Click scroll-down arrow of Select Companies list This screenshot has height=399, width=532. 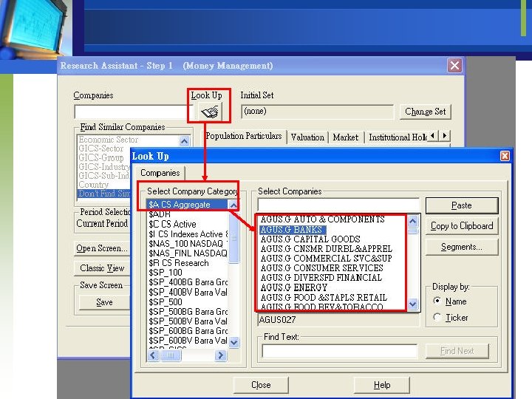(413, 304)
